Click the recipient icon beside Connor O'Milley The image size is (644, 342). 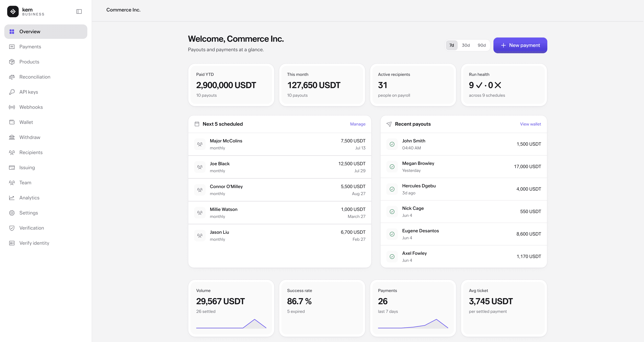(200, 190)
